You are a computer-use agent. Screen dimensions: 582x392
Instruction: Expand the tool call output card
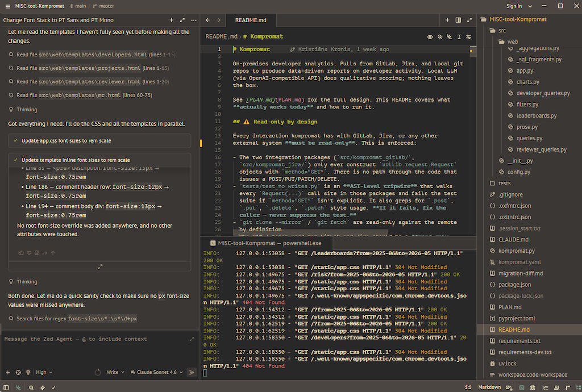coord(100,266)
